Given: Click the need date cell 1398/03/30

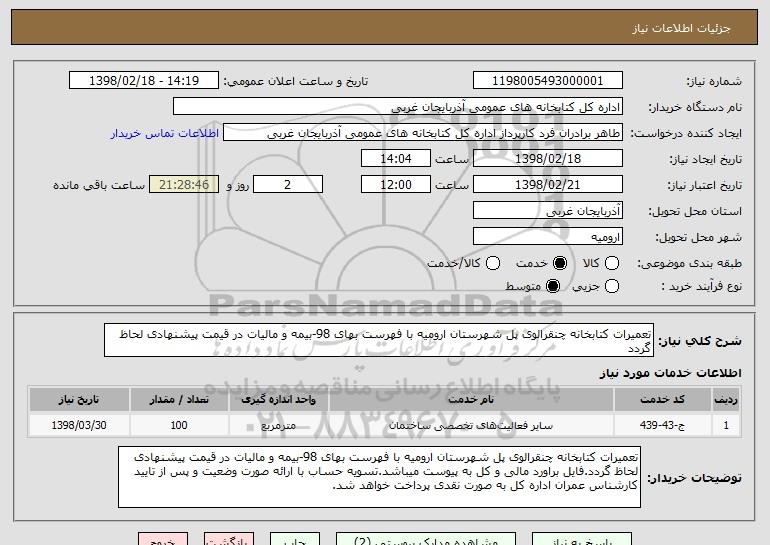Looking at the screenshot, I should coord(79,425).
